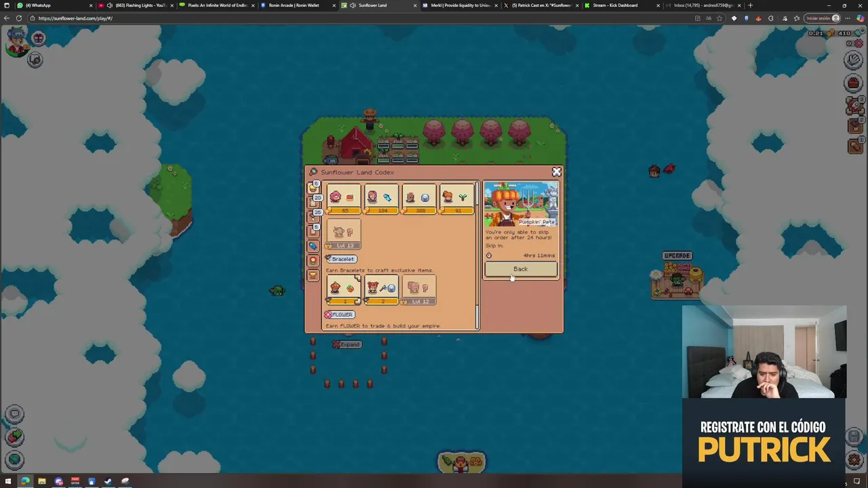Screen dimensions: 868x488
Task: Open the codex tab with badge 26
Action: [x=313, y=216]
